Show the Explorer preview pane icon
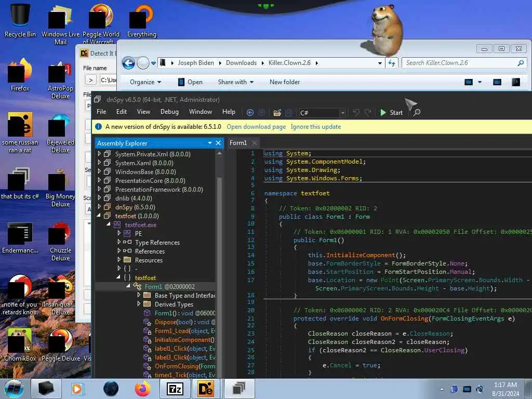This screenshot has height=399, width=532. (x=497, y=82)
